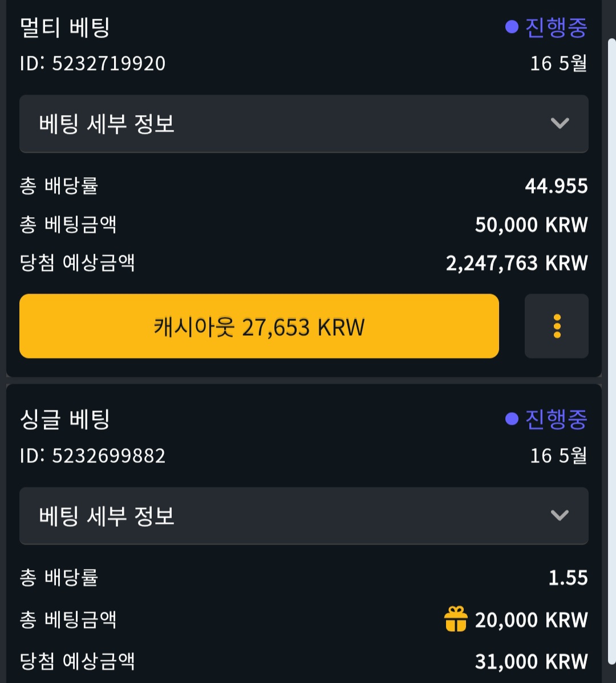The height and width of the screenshot is (683, 616).
Task: Click expected winnings 31,000 KRW
Action: 530,661
